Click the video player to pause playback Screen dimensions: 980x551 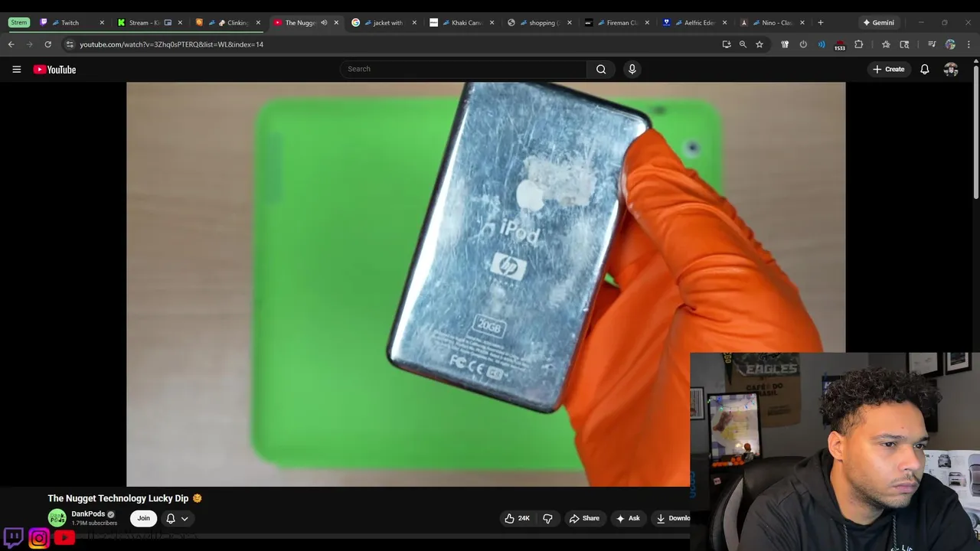[485, 283]
